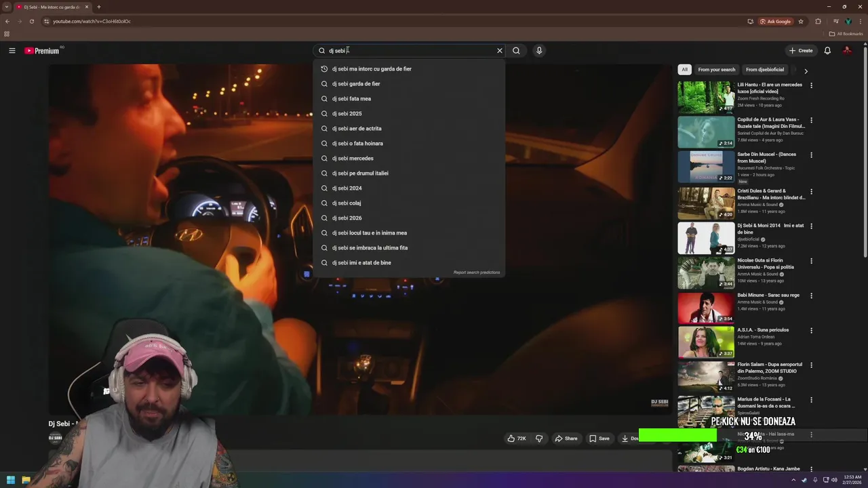Select suggestion 'dj sebi o fata hoinara'

pos(409,143)
